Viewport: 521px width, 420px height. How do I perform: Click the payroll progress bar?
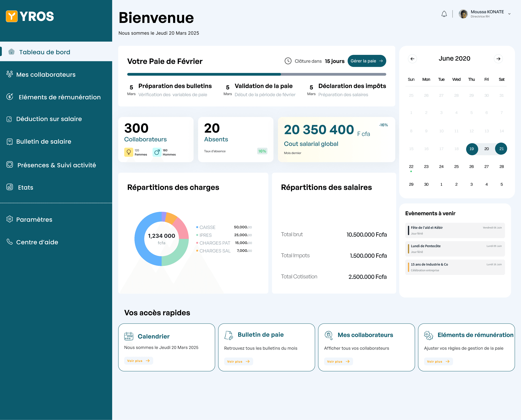click(256, 74)
